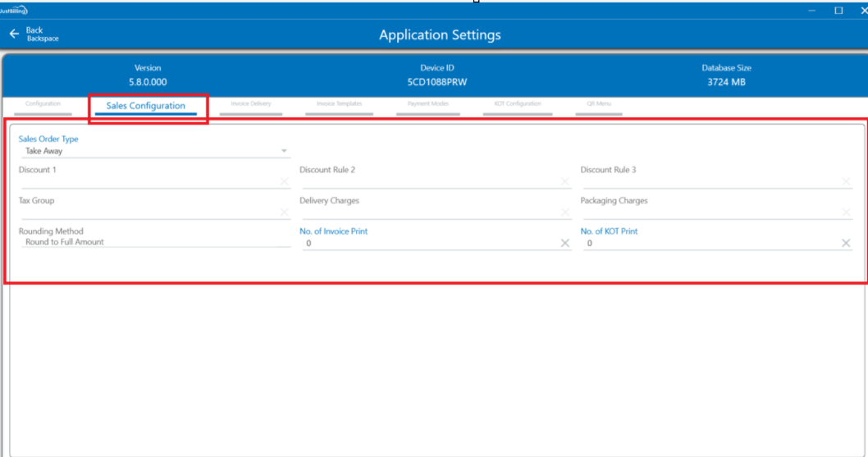
Task: Clear the Tax Group field
Action: coord(284,213)
